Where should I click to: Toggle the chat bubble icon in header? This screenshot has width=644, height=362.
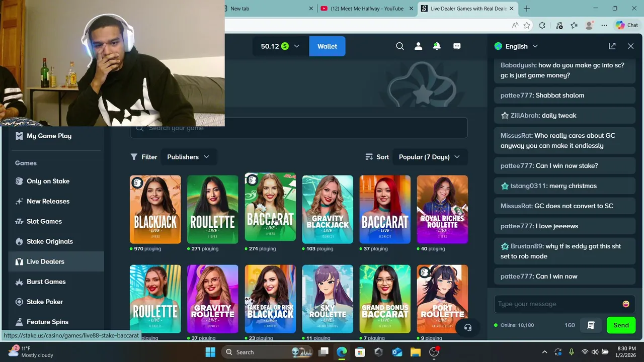click(x=457, y=46)
